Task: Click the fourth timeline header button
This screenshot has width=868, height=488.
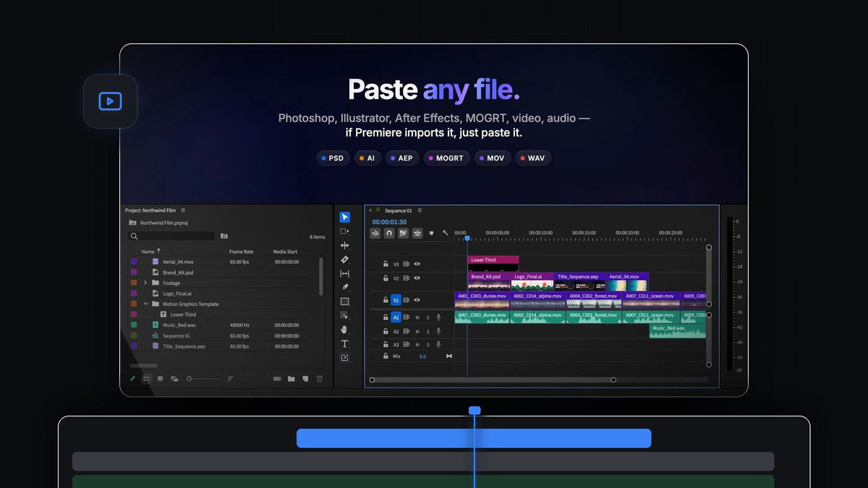Action: point(417,234)
